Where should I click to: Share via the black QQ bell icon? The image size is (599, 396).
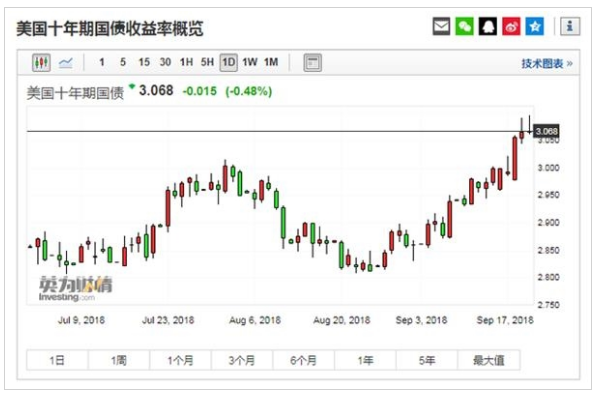(x=488, y=26)
